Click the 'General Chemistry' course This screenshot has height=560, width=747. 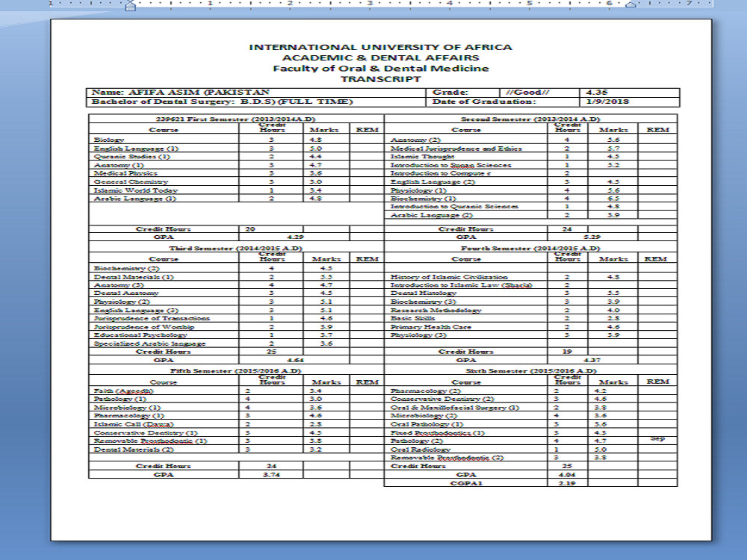tap(131, 182)
